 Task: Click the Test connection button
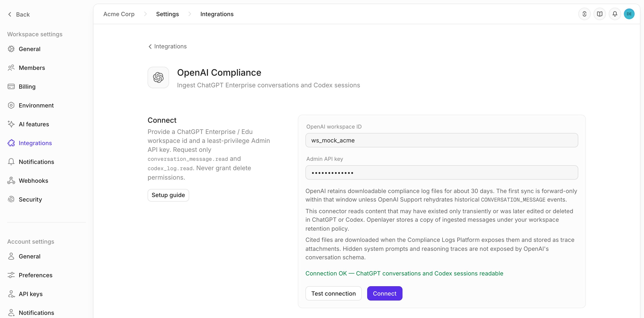point(333,293)
